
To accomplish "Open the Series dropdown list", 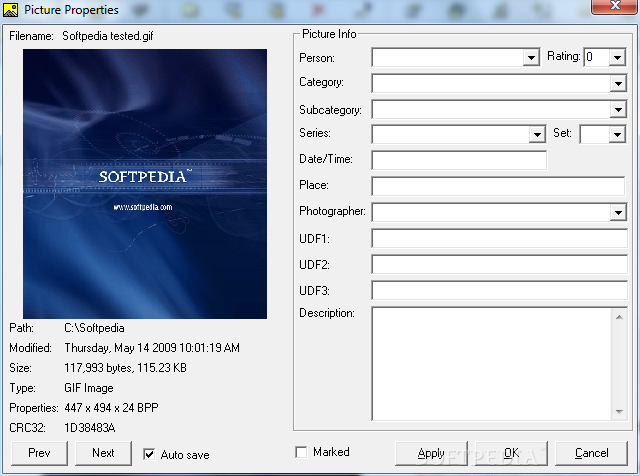I will coord(537,134).
